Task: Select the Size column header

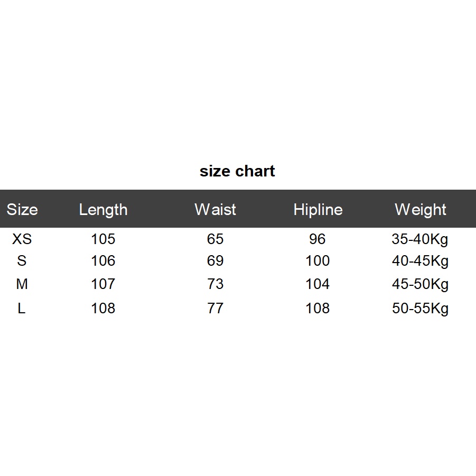Action: click(x=22, y=210)
